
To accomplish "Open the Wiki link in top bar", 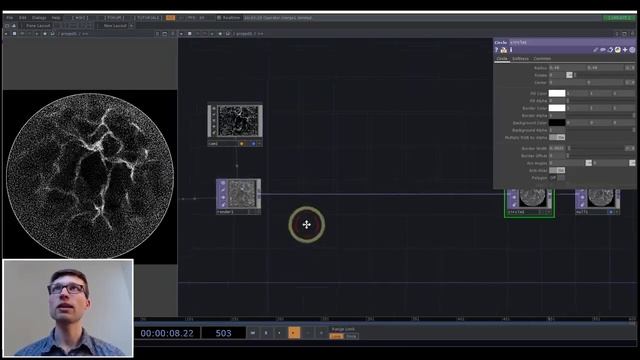I will coord(80,18).
